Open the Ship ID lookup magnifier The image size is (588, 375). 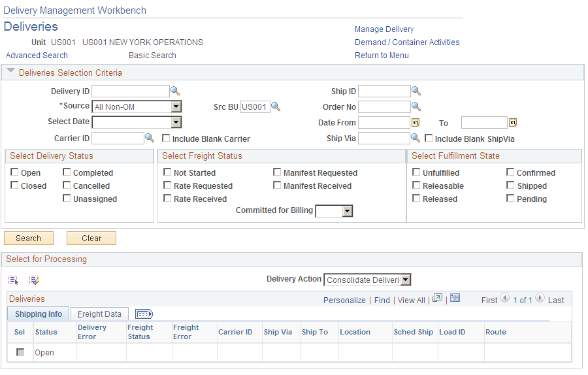tap(416, 91)
